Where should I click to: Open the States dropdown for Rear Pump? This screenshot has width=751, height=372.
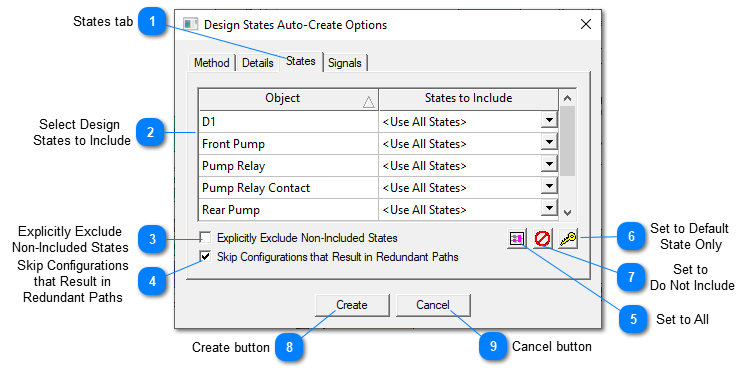pyautogui.click(x=549, y=209)
